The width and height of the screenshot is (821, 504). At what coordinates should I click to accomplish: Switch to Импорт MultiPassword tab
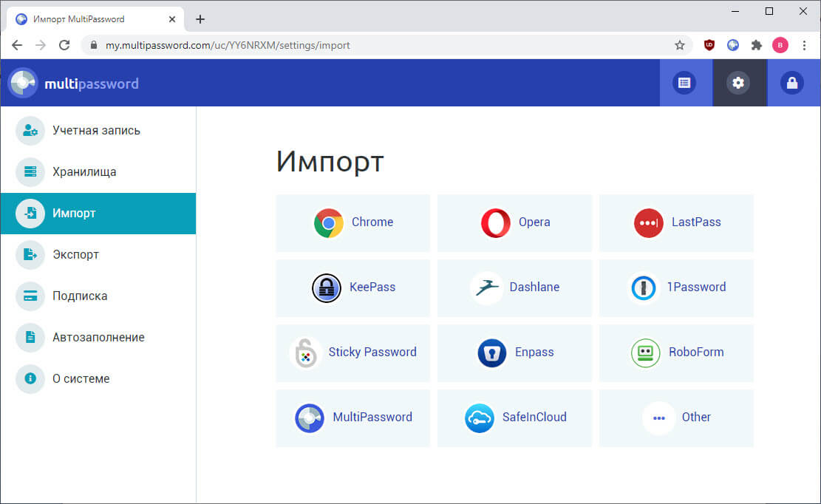[x=96, y=19]
